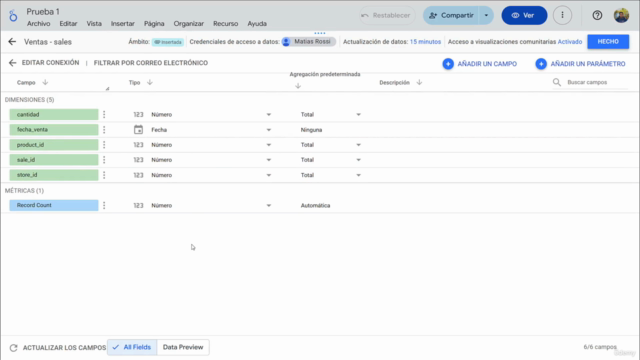Image resolution: width=640 pixels, height=360 pixels.
Task: Open the Página menu
Action: [x=154, y=24]
